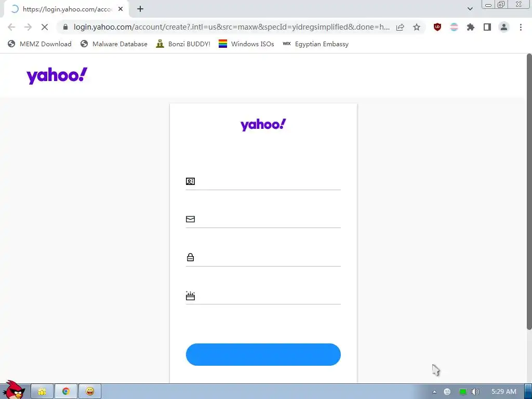Bookmark this page with the star icon
Screen dimensions: 532x399
coord(417,27)
